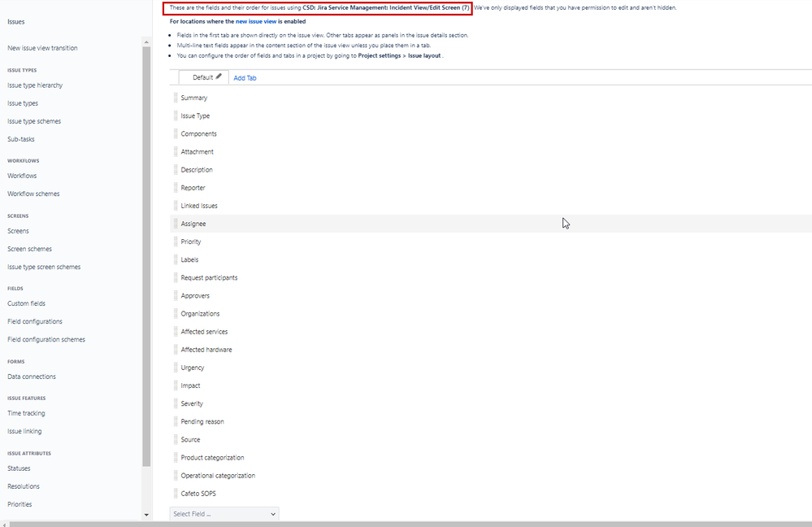Click Add Tab link
The width and height of the screenshot is (812, 527).
point(245,78)
